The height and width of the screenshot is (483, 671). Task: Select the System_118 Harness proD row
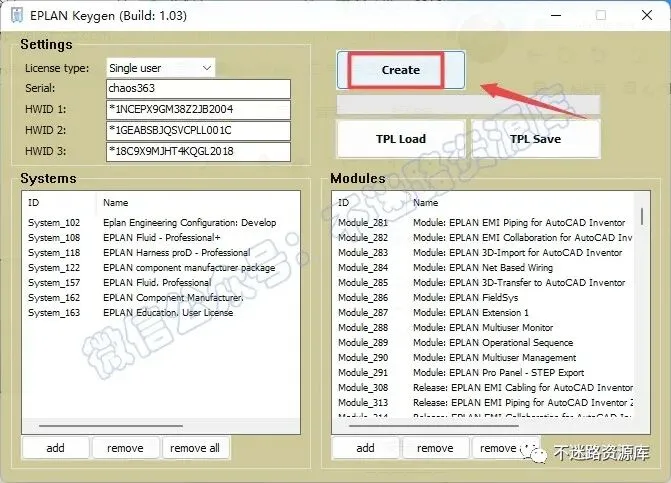160,253
